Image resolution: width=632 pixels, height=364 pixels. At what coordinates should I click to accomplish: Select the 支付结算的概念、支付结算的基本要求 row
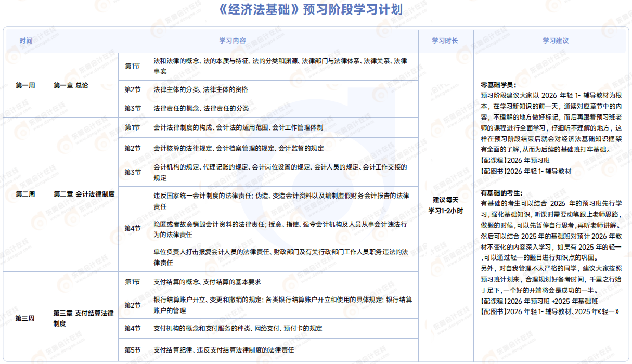(207, 282)
